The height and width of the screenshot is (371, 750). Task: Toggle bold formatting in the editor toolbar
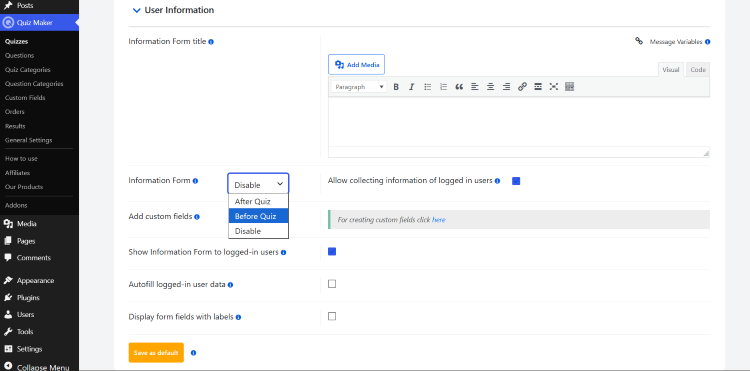coord(396,87)
